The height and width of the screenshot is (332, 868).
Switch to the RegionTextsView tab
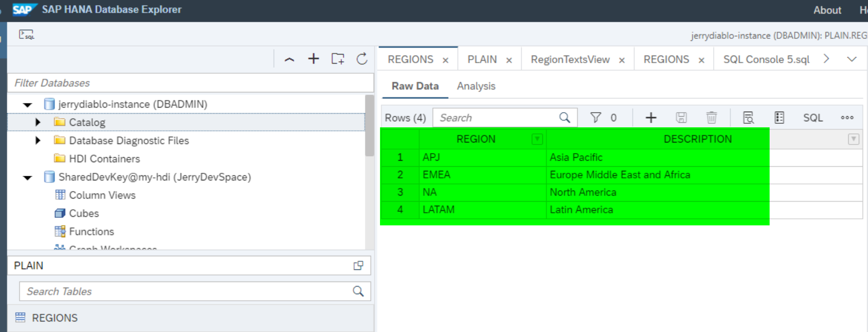570,60
